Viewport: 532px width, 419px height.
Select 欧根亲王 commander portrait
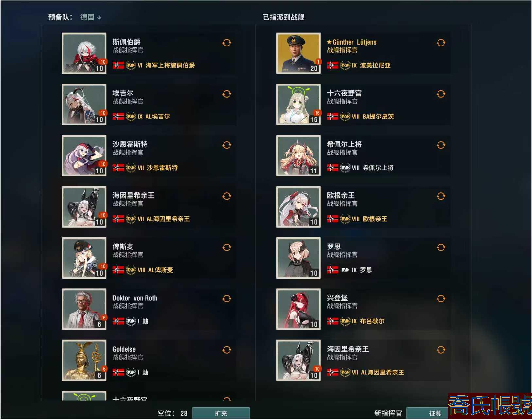coord(298,207)
